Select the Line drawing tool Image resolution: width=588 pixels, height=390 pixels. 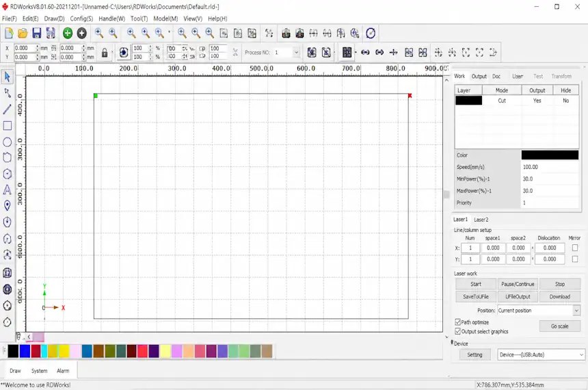[7, 109]
